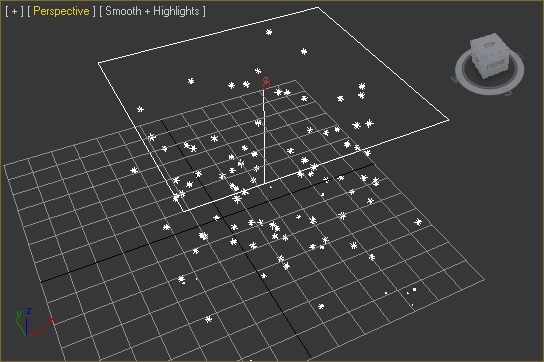Click the blue Z axis label
This screenshot has width=544, height=362.
[x=29, y=311]
